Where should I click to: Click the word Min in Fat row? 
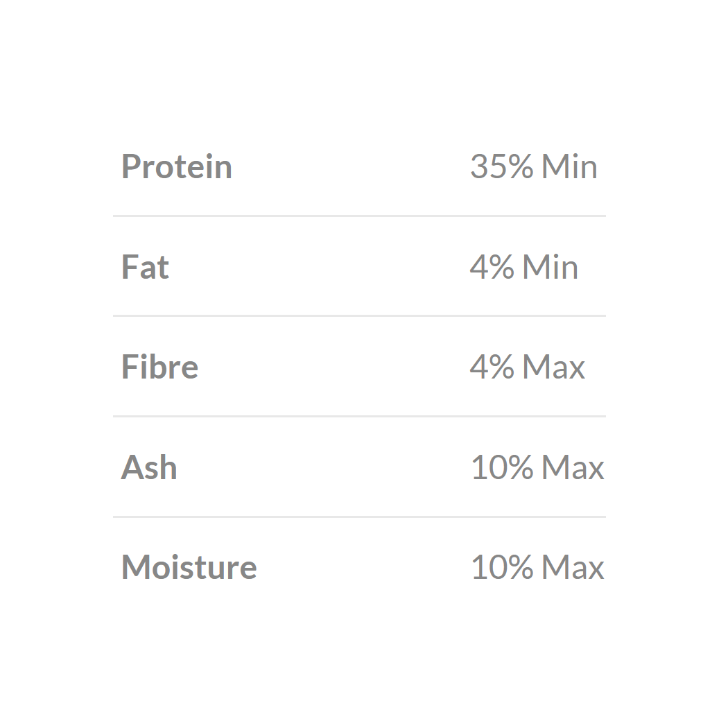point(551,268)
